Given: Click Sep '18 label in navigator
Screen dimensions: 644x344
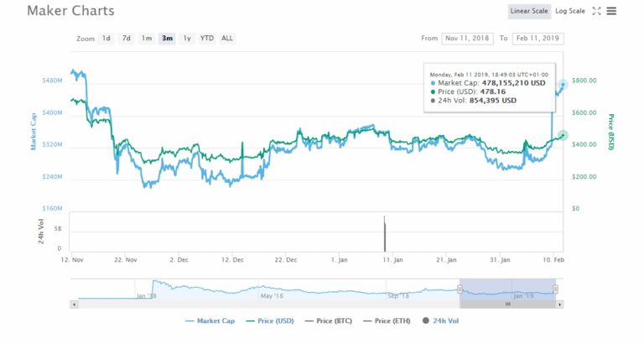Looking at the screenshot, I should tap(398, 296).
